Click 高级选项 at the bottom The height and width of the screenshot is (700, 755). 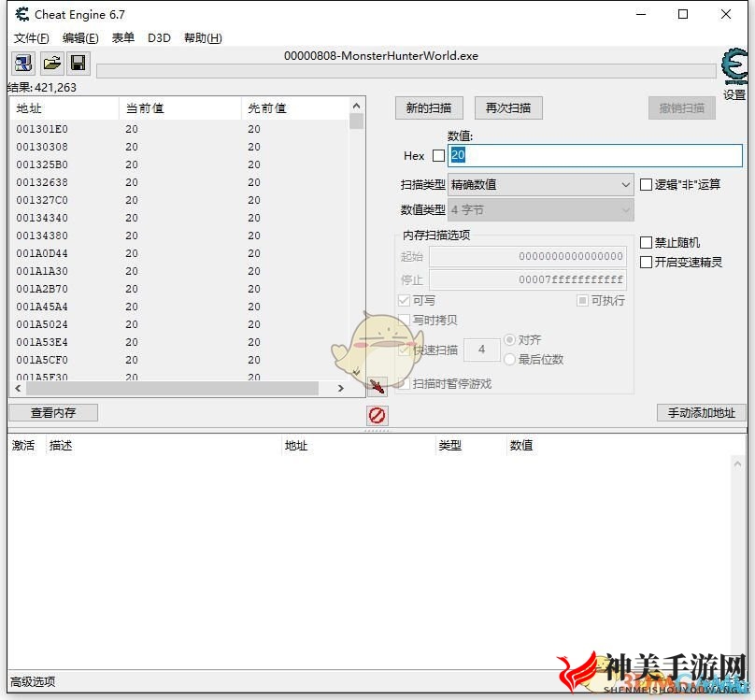pos(33,681)
